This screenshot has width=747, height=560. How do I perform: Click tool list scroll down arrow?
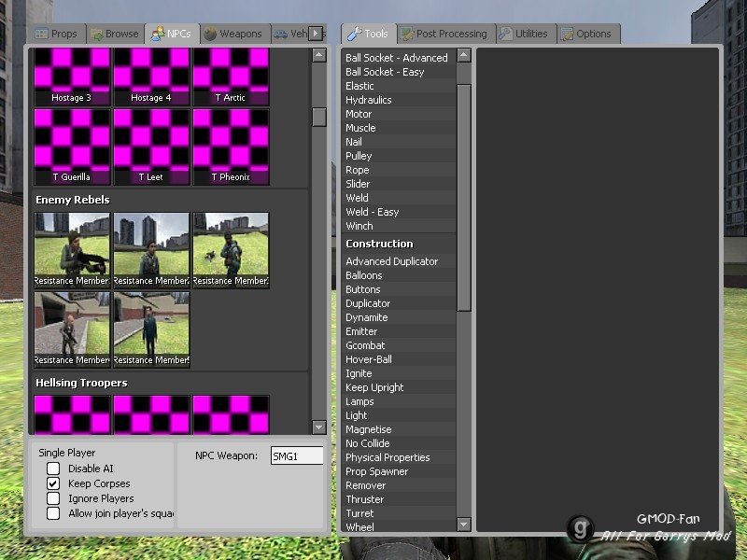coord(463,525)
